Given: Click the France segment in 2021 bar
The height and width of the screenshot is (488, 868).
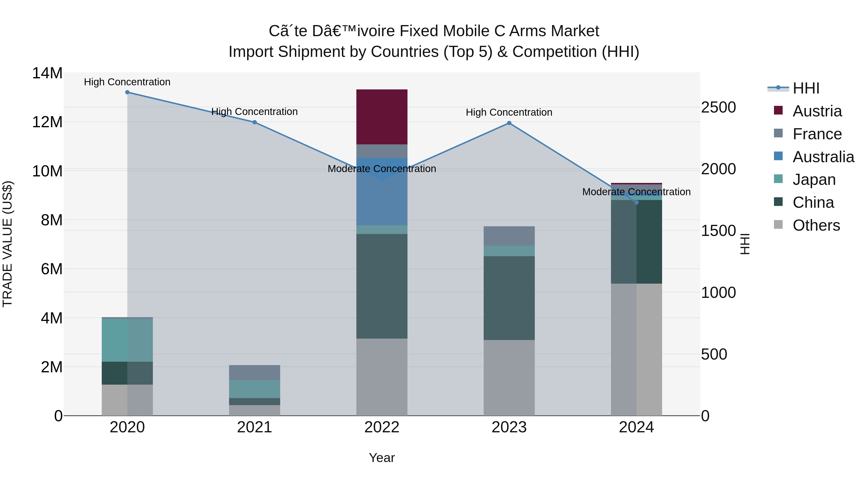Looking at the screenshot, I should click(255, 373).
